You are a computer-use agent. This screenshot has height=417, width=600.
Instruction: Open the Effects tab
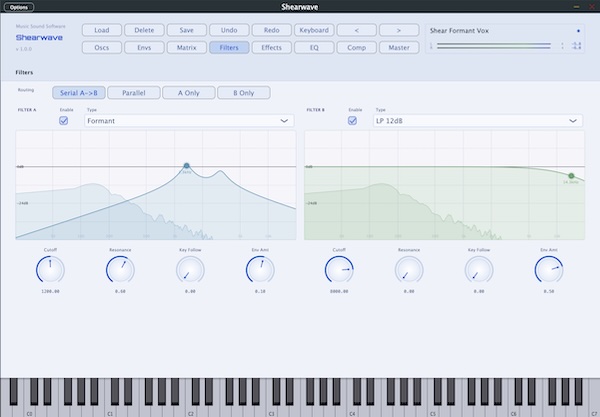pos(272,47)
